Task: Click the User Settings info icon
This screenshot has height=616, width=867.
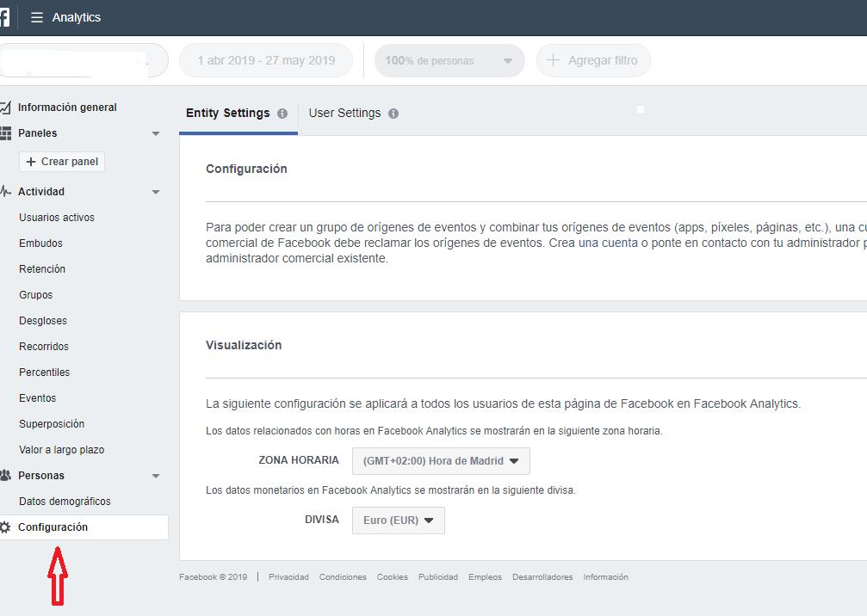Action: point(394,113)
